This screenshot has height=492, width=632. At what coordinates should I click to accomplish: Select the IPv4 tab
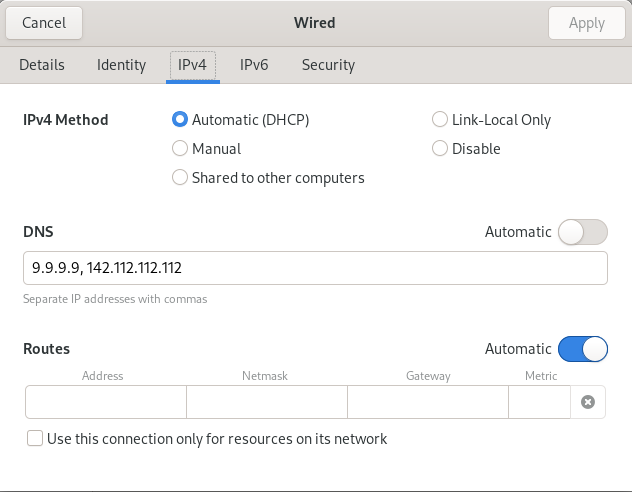click(x=193, y=65)
